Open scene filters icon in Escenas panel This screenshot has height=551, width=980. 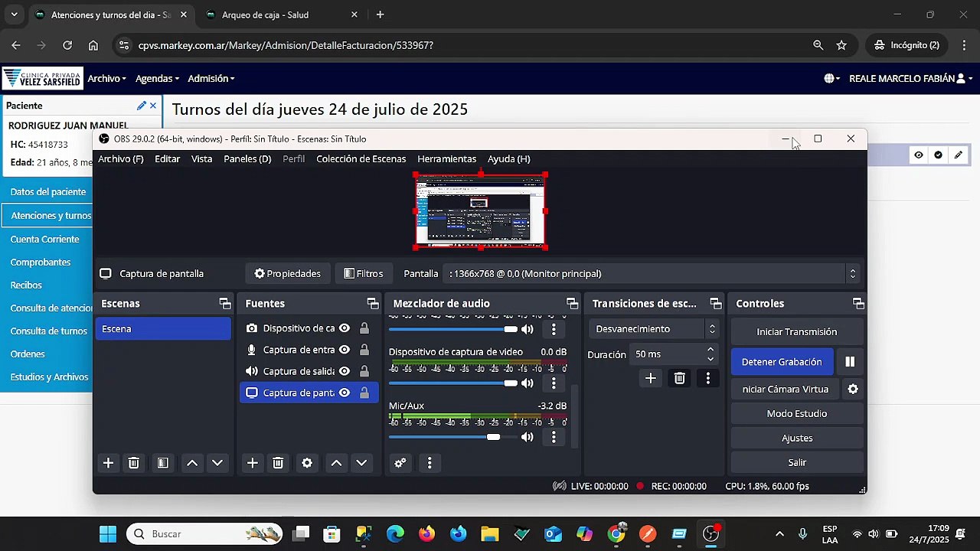pyautogui.click(x=162, y=463)
